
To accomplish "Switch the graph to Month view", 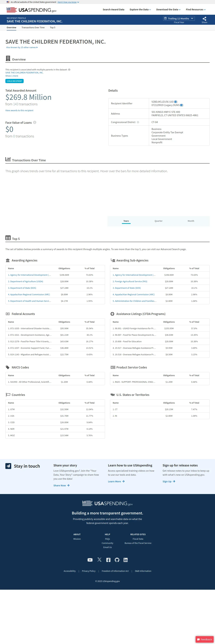I will pyautogui.click(x=191, y=221).
